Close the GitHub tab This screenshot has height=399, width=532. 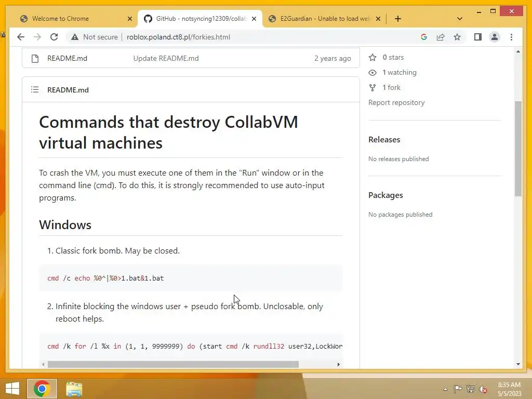(x=254, y=19)
